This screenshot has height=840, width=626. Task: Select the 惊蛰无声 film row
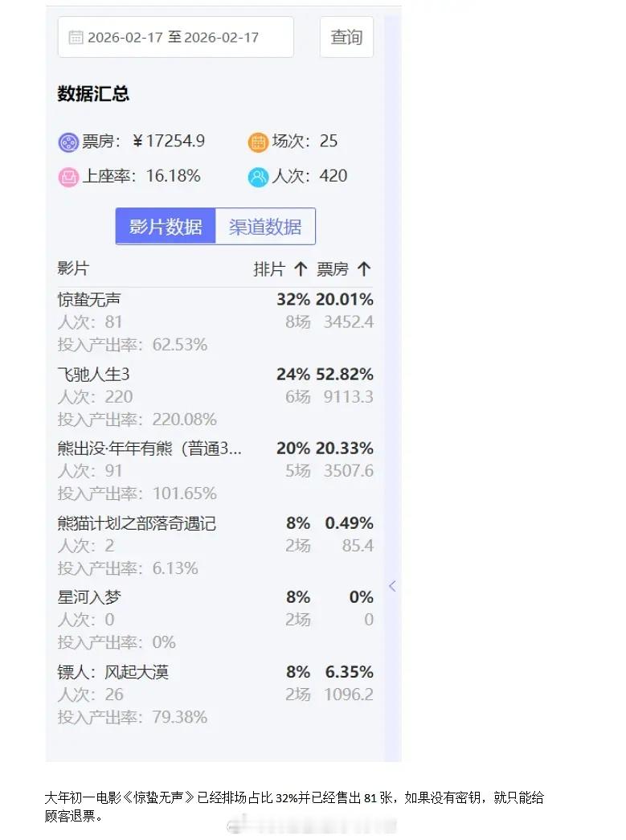pyautogui.click(x=90, y=300)
